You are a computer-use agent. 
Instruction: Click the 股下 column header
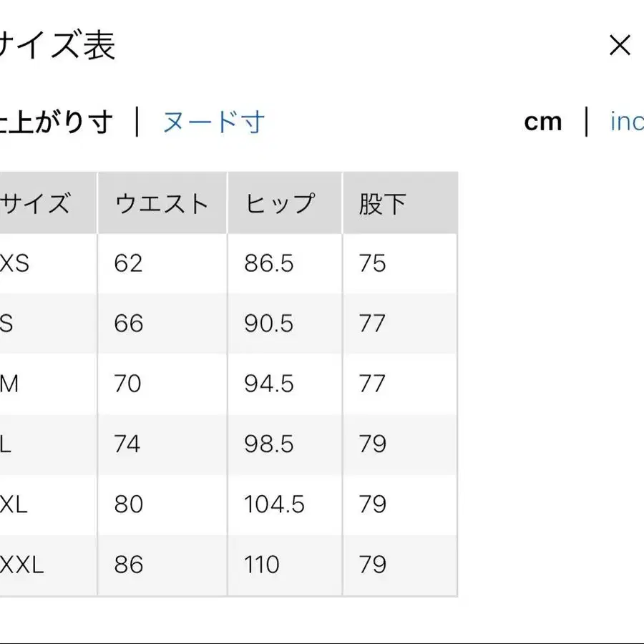click(379, 203)
